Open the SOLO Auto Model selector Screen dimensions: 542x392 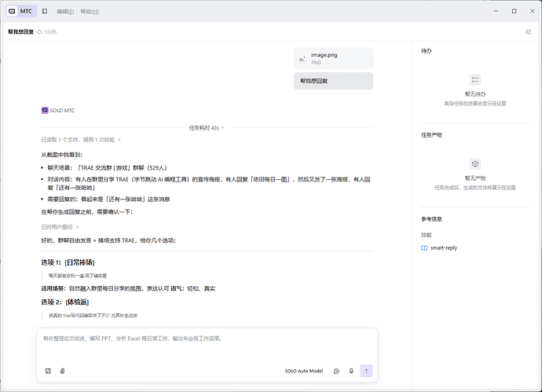pos(304,371)
